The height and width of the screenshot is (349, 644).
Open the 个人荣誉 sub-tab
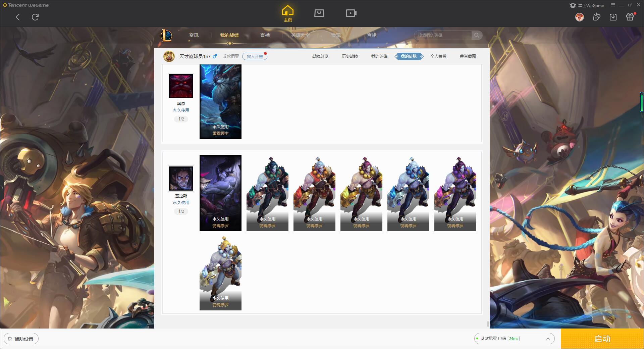pyautogui.click(x=438, y=56)
